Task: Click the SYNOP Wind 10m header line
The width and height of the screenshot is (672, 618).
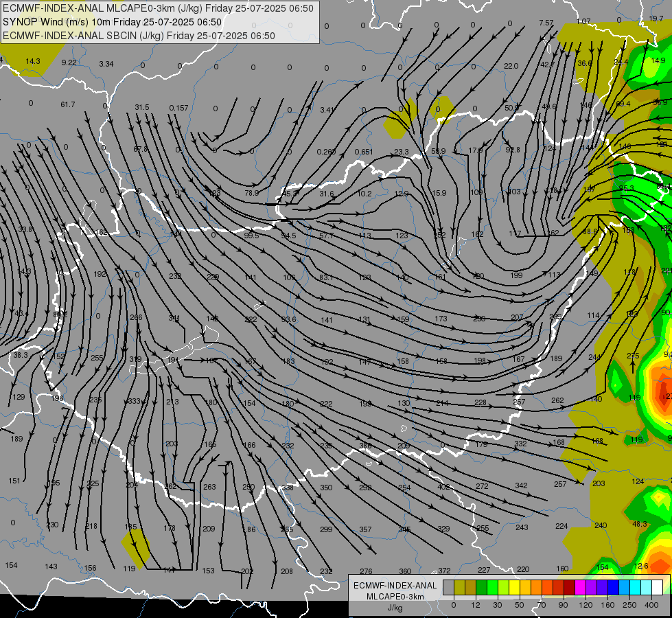Action: pyautogui.click(x=113, y=22)
